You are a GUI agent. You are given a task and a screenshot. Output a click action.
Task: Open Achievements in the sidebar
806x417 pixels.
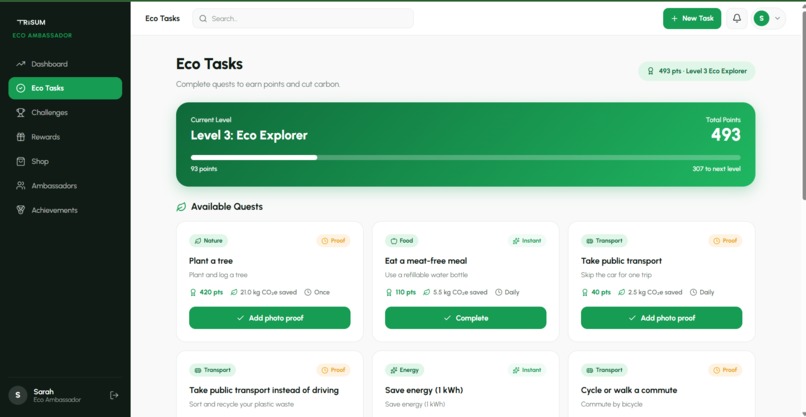[65, 210]
